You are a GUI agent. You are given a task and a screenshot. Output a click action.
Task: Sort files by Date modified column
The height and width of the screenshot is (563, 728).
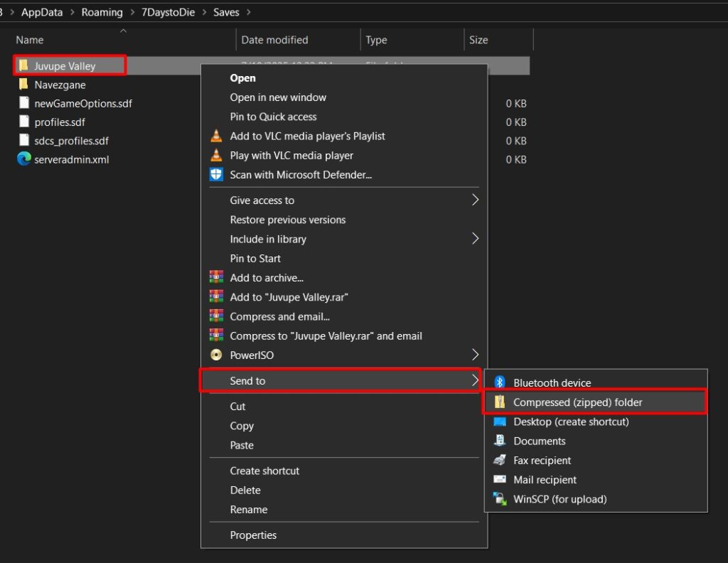click(x=274, y=40)
